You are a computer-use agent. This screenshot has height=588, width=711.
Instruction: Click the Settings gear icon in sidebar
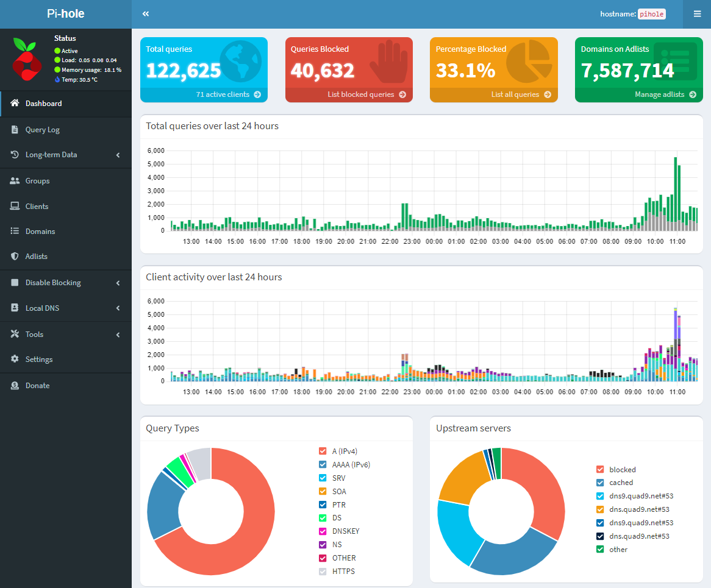pyautogui.click(x=15, y=360)
